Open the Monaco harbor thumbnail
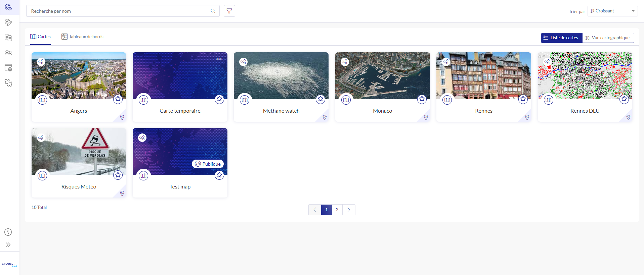Image resolution: width=644 pixels, height=275 pixels. coord(383,76)
